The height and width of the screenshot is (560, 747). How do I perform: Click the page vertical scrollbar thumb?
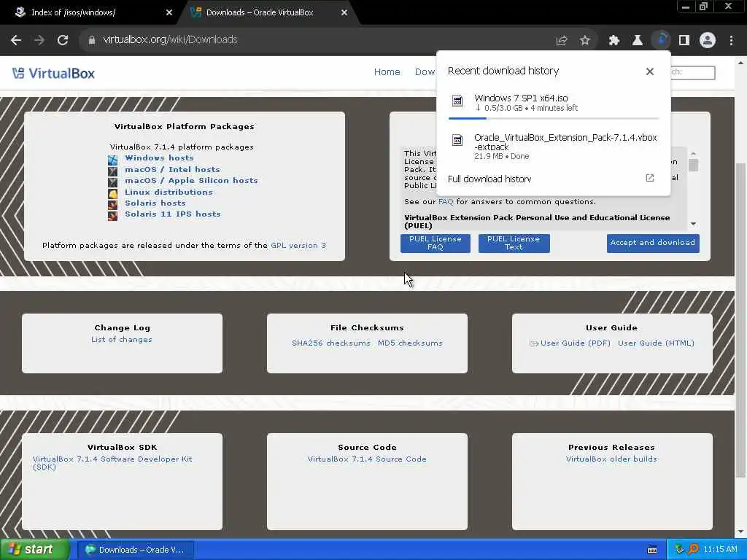[740, 320]
